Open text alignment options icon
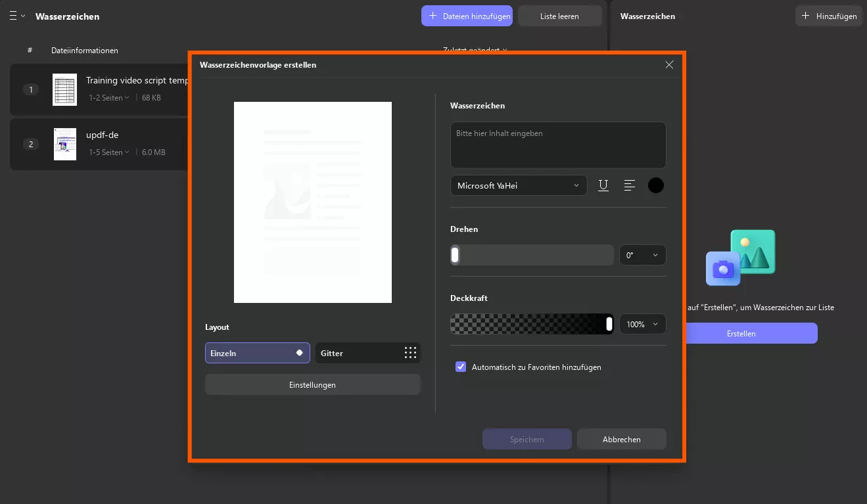The image size is (867, 504). (629, 185)
